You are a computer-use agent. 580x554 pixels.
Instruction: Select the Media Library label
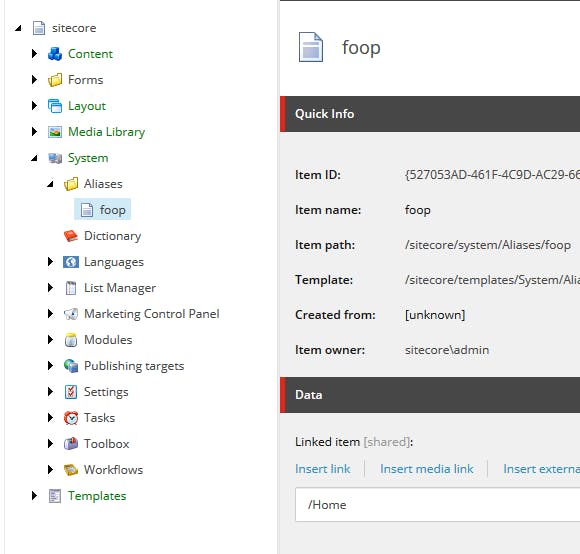(107, 132)
